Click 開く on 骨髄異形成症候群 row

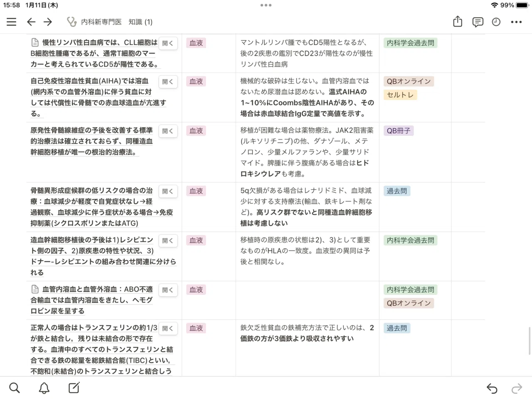pyautogui.click(x=168, y=191)
